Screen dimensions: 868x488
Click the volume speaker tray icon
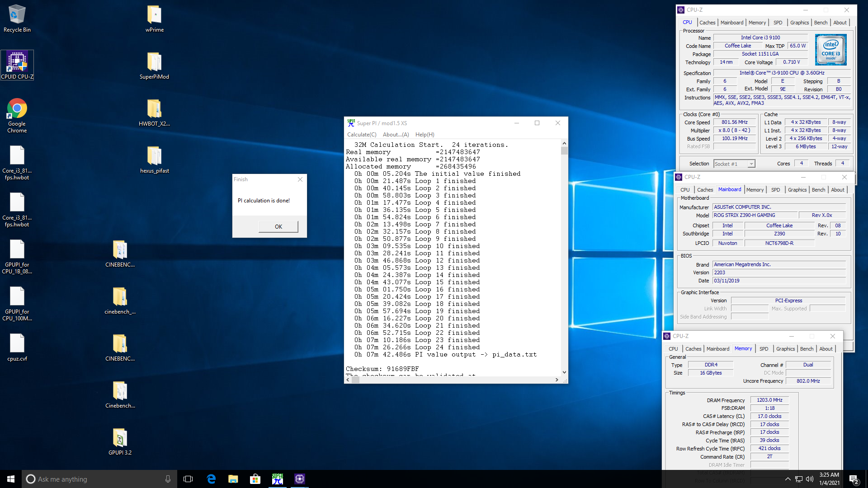click(810, 479)
